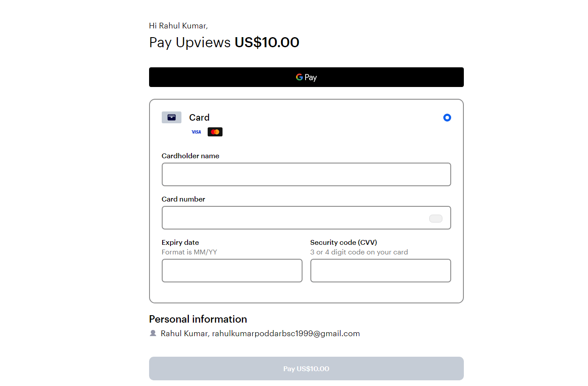Click the rahulkumarpoddarbsc1999@gmail.com email text
Screen dimensions: 588x386
click(x=286, y=334)
